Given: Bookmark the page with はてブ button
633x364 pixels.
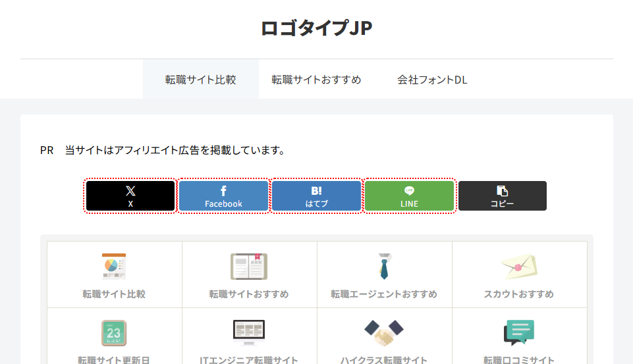Looking at the screenshot, I should click(316, 196).
